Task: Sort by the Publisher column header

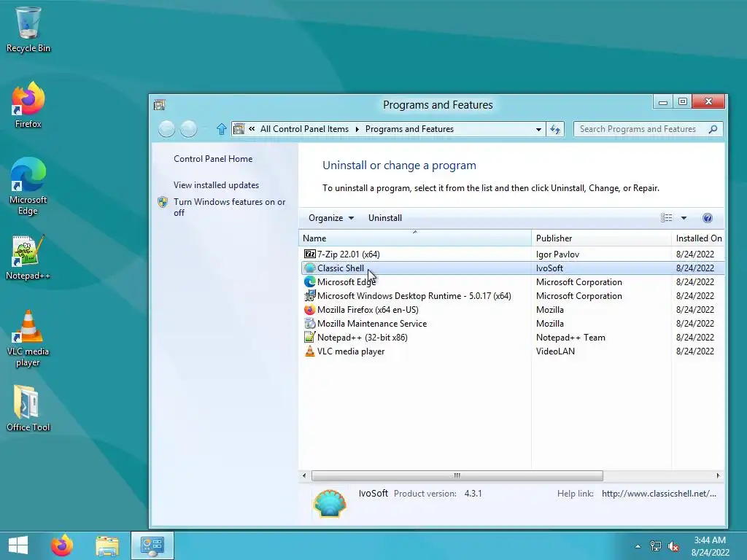Action: click(x=601, y=238)
